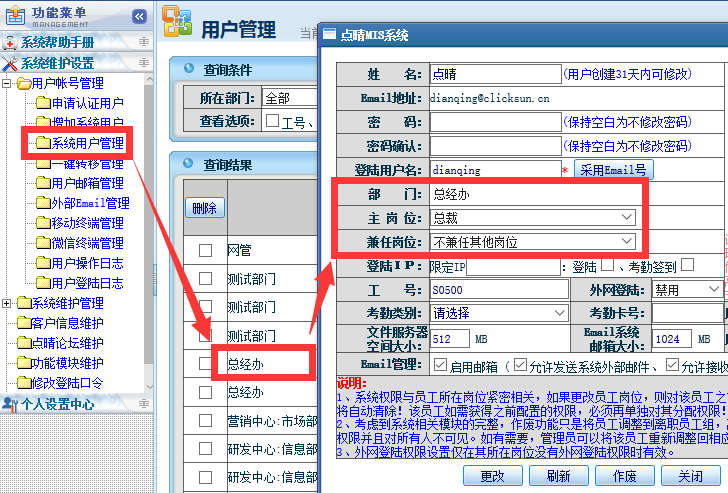The height and width of the screenshot is (493, 728).
Task: Click the folder icon beside 用户邮箱管理
Action: tap(42, 183)
